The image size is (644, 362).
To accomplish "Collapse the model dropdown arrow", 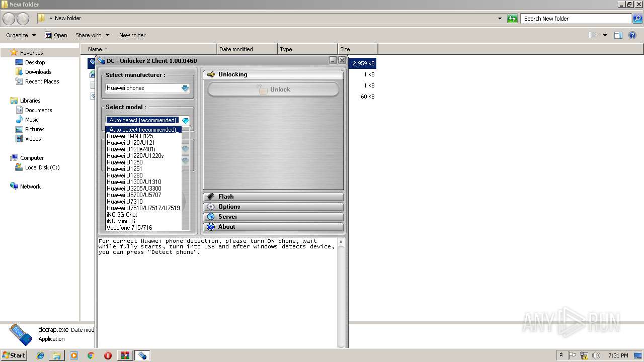I will tap(186, 120).
